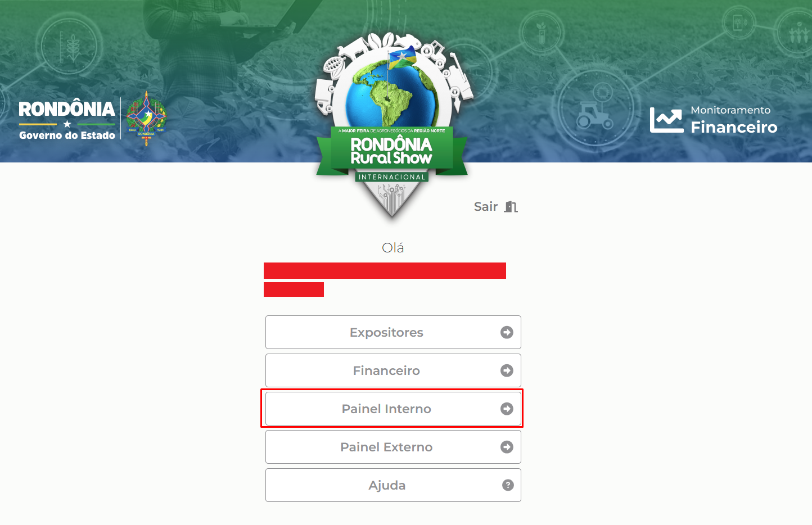Click the arrow icon on Expositores

[x=507, y=332]
